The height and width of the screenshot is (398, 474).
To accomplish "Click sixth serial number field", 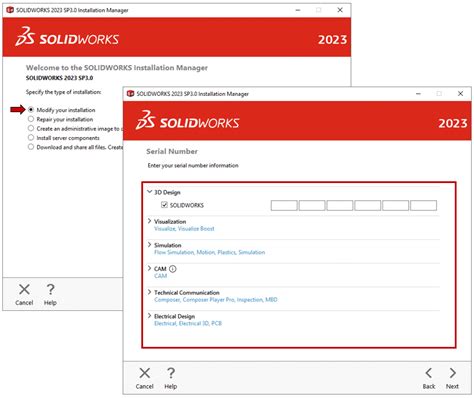I will click(423, 205).
